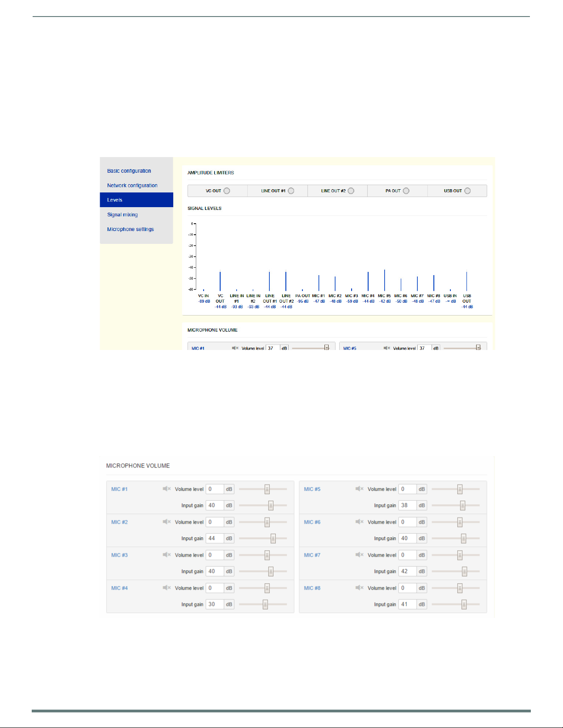Screen dimensions: 563x728
Task: Toggle PA OUT limiter indicator
Action: 406,191
